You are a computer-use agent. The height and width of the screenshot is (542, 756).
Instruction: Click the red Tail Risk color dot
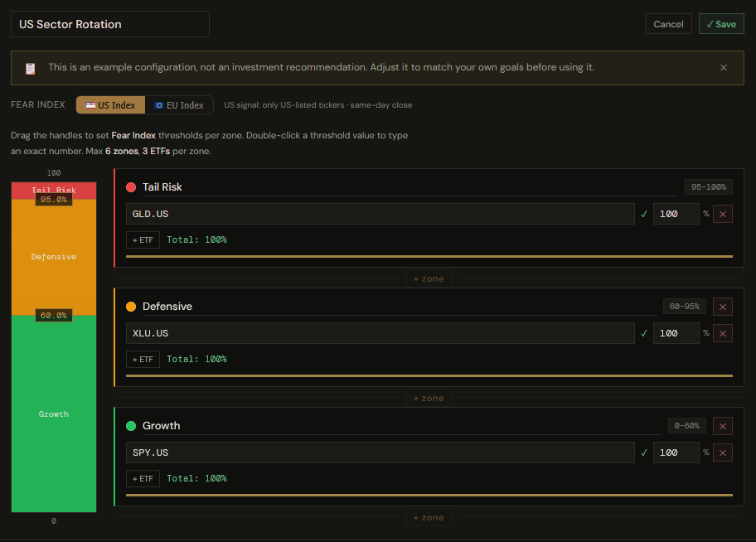pos(131,187)
